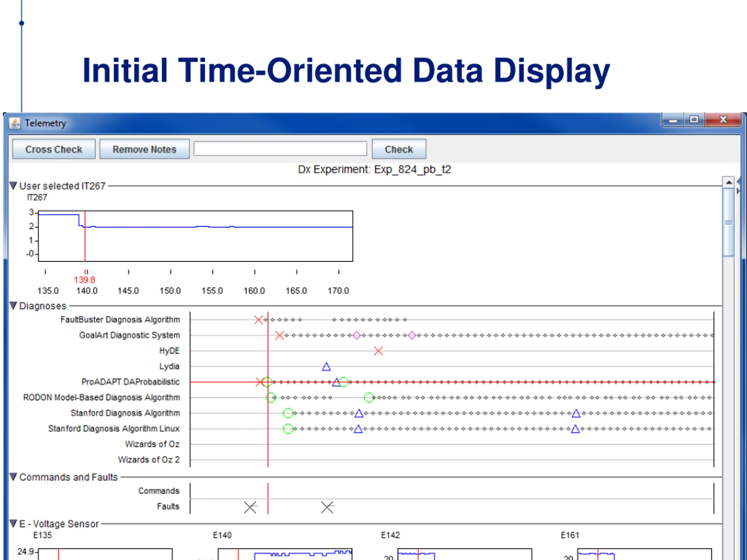Click the blue triangle on ProADAPT row
The height and width of the screenshot is (560, 747).
336,382
